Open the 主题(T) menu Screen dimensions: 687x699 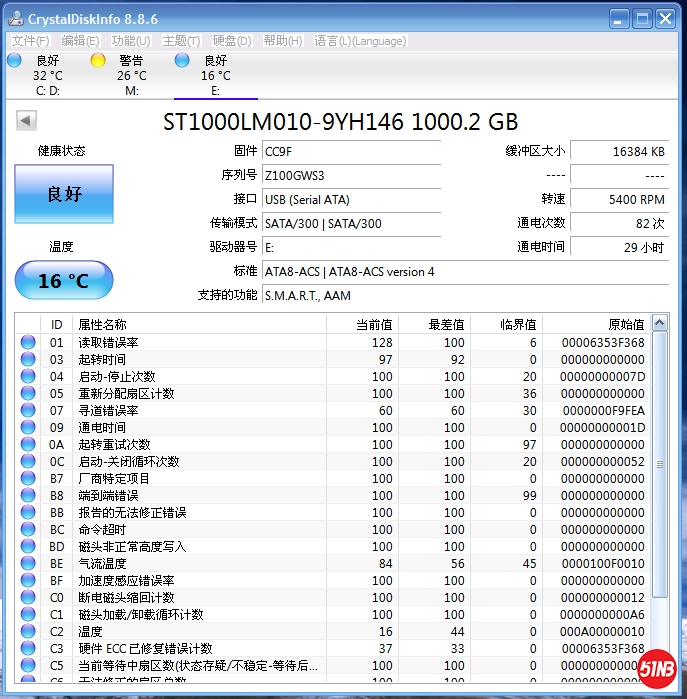point(181,41)
